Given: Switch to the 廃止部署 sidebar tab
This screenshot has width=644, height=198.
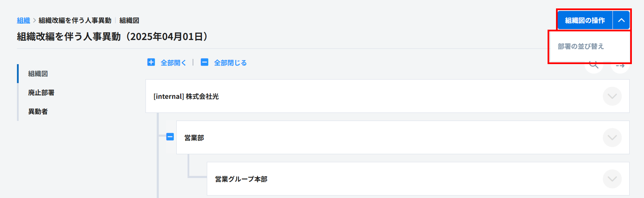Looking at the screenshot, I should (41, 93).
